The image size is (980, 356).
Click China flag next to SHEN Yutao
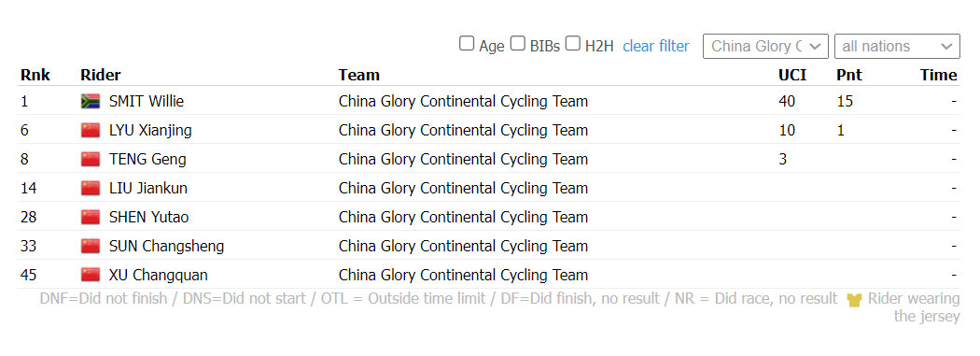[91, 217]
